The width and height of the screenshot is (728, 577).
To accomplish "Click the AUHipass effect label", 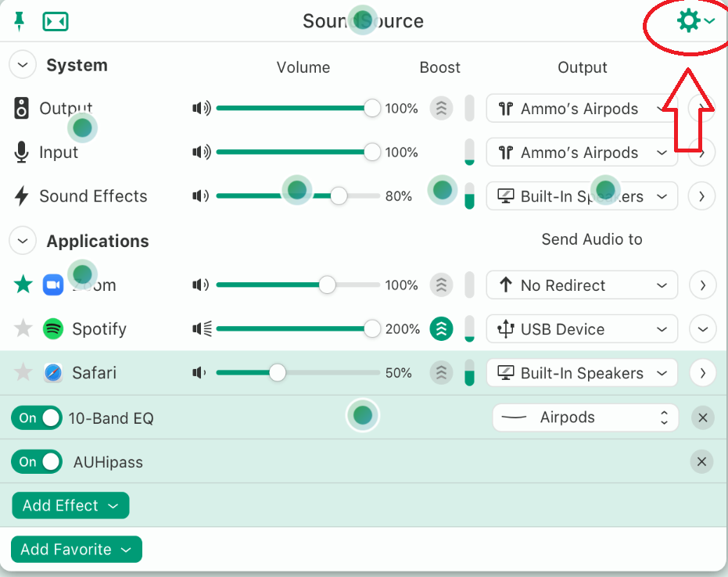I will click(108, 462).
